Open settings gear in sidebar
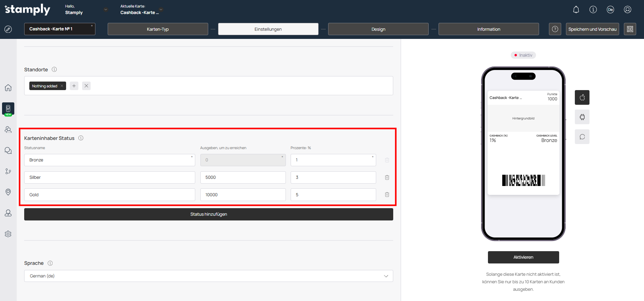The width and height of the screenshot is (644, 301). (8, 234)
